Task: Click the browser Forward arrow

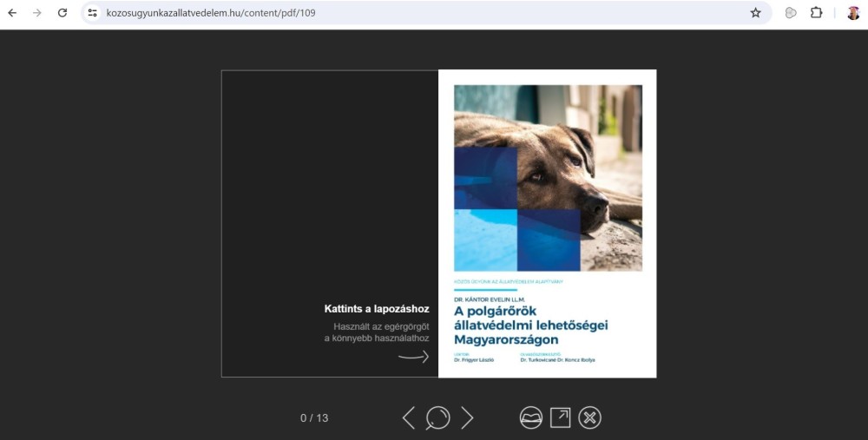Action: [x=37, y=13]
